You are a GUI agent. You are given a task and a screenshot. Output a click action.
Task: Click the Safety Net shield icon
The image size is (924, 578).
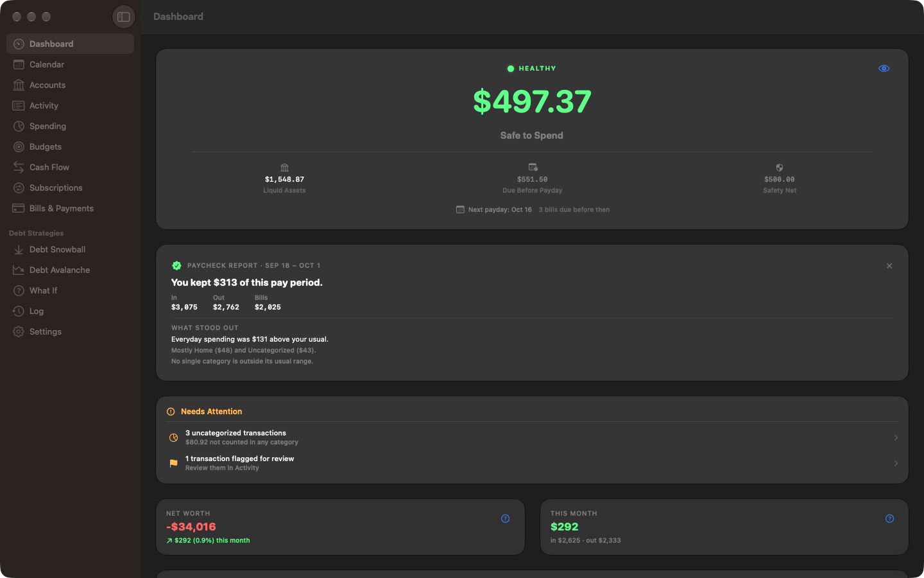(x=780, y=168)
